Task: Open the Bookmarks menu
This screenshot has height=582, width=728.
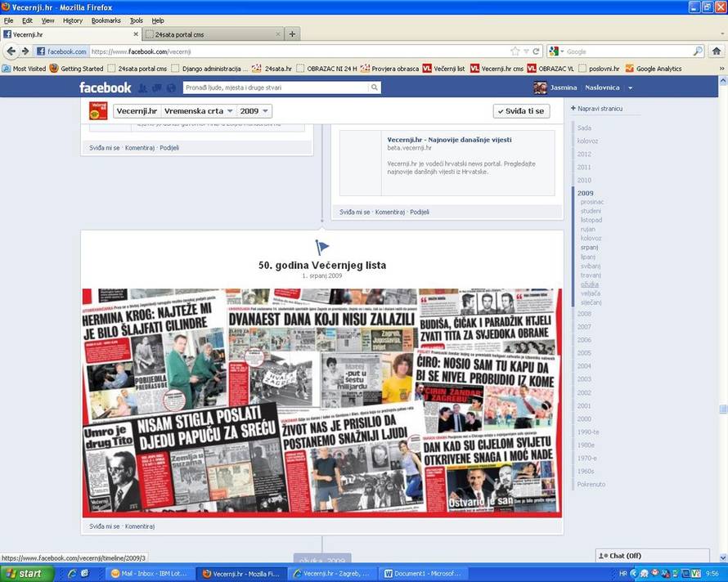Action: 106,20
